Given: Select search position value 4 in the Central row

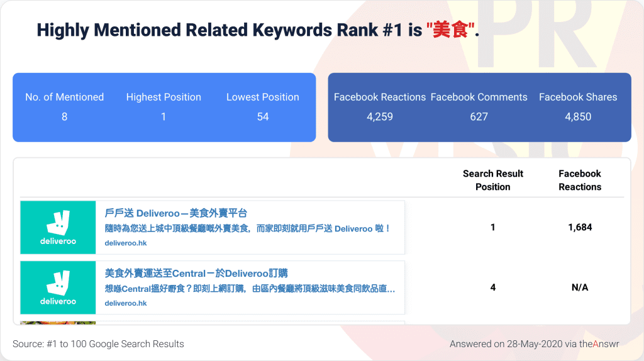Looking at the screenshot, I should click(x=493, y=287).
